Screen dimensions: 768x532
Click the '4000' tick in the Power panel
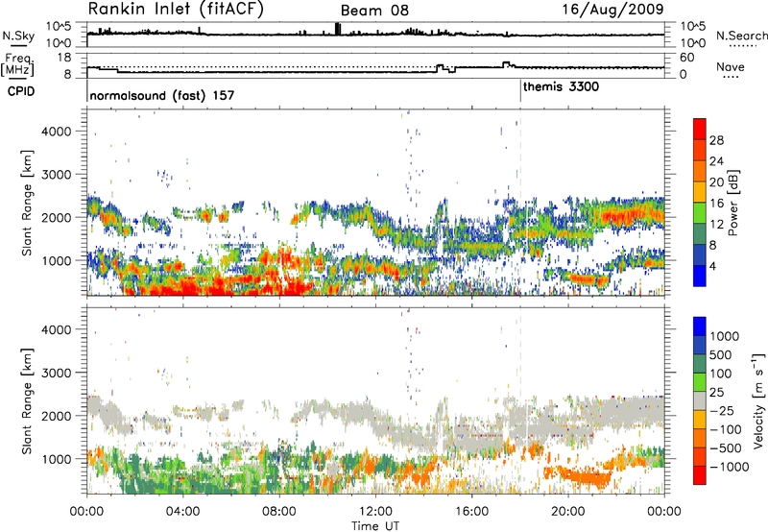click(x=57, y=132)
